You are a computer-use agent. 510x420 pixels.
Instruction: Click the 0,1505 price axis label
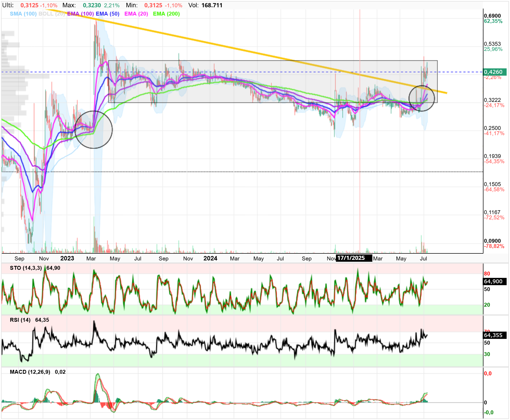pos(492,184)
